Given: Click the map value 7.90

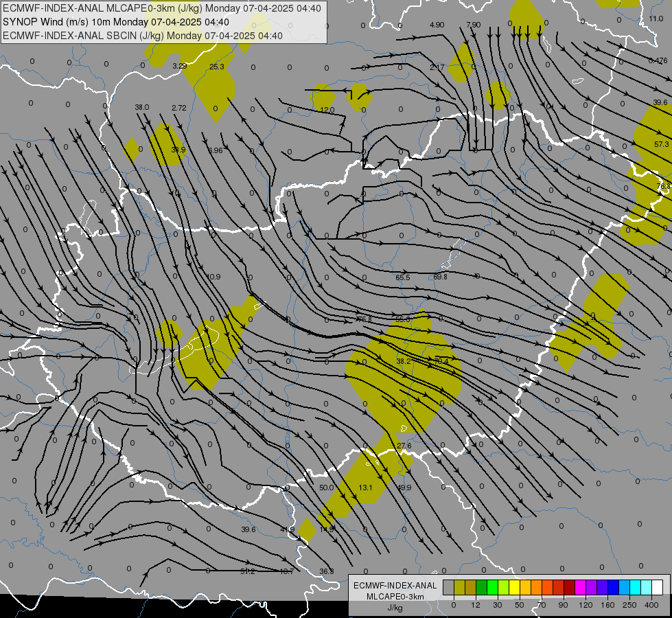Looking at the screenshot, I should point(474,25).
